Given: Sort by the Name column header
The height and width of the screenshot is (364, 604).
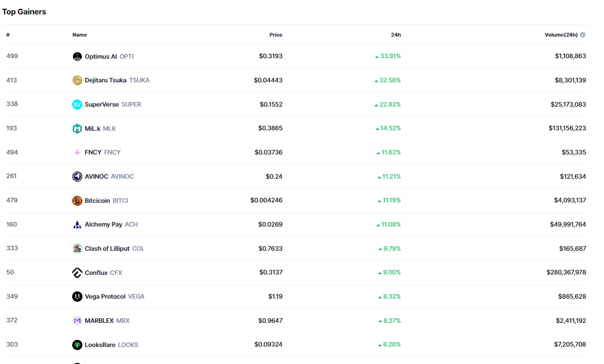Looking at the screenshot, I should [x=79, y=35].
